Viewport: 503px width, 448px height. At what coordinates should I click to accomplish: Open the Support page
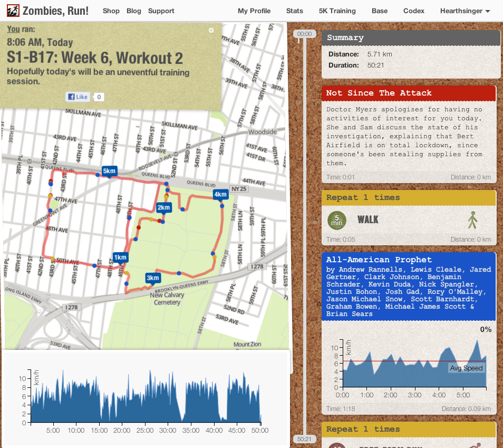161,11
